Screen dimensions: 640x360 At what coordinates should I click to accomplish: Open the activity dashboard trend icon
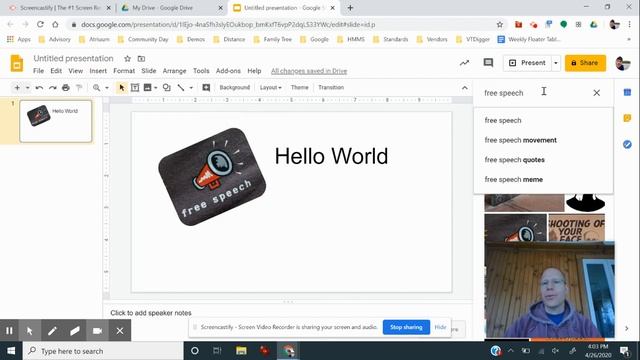tap(464, 63)
